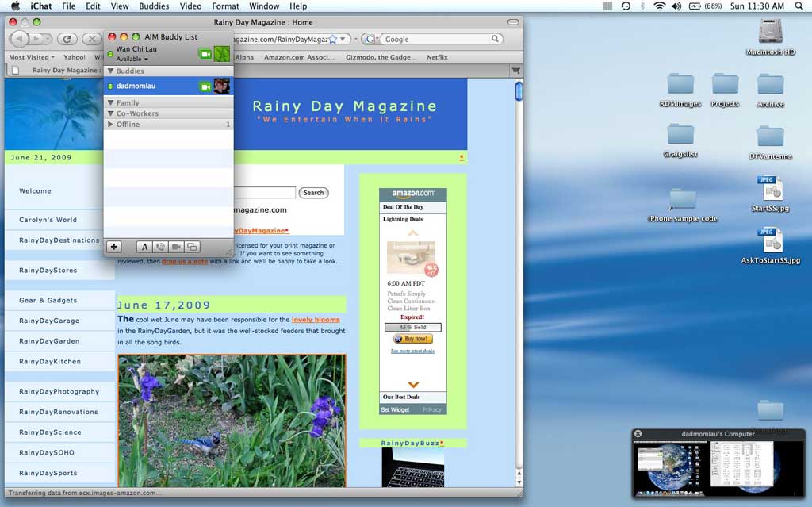Screen dimensions: 812x507
Task: Open the Most Visited bookmarks dropdown
Action: point(32,57)
